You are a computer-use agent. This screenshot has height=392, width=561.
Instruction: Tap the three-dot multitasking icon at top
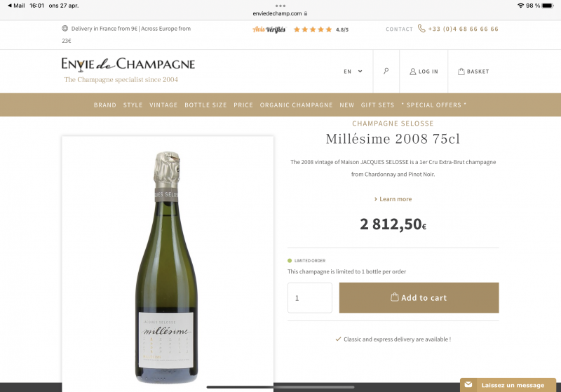(x=280, y=5)
